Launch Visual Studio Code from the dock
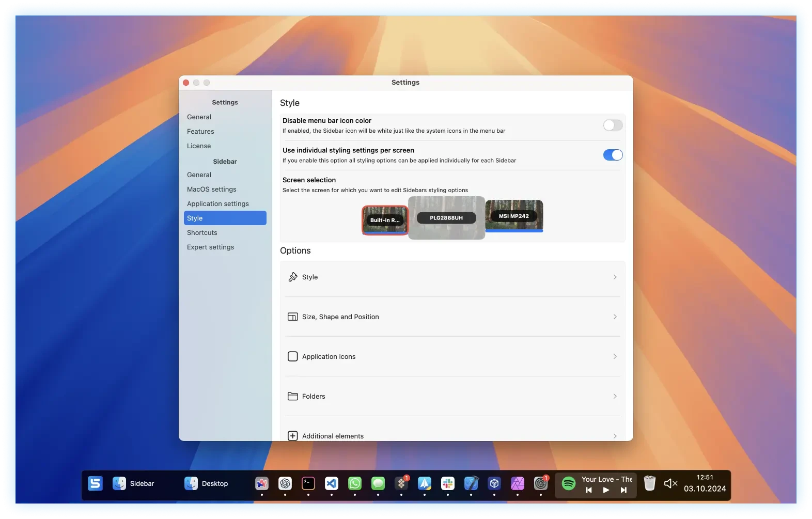The height and width of the screenshot is (519, 812). pos(332,483)
